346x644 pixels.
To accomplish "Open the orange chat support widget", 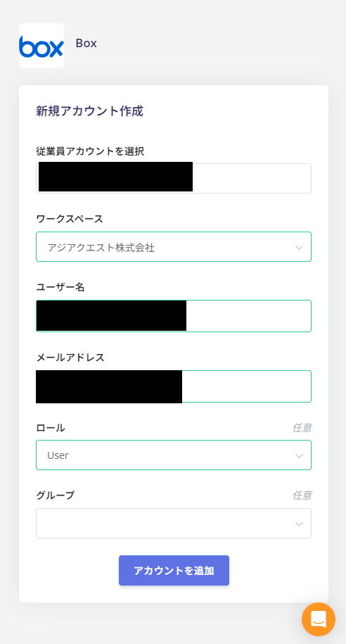I will click(x=319, y=619).
